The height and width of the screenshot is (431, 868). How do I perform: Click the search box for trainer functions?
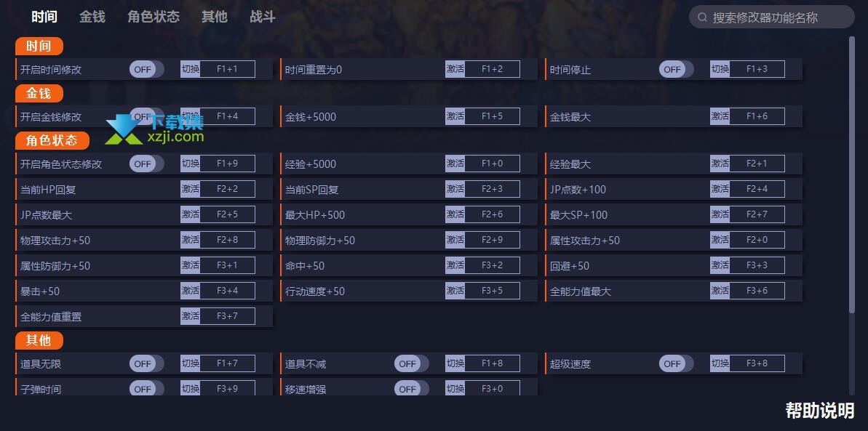point(772,17)
